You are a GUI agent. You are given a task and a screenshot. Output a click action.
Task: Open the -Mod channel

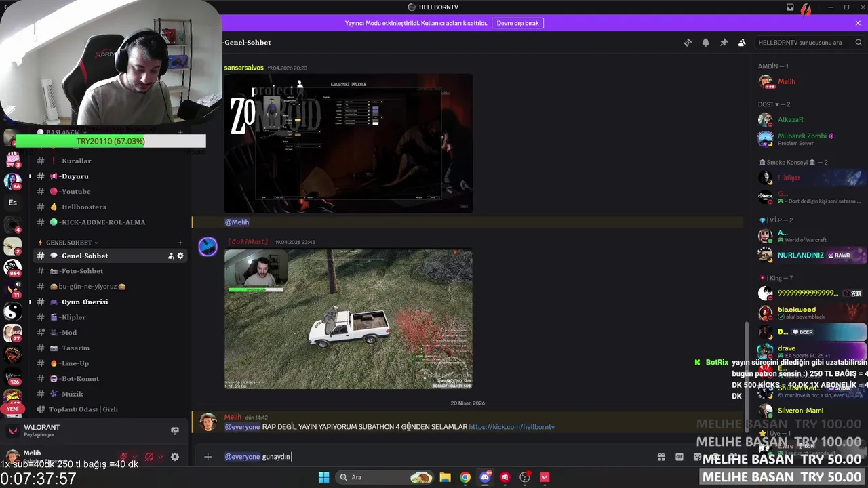click(x=110, y=333)
